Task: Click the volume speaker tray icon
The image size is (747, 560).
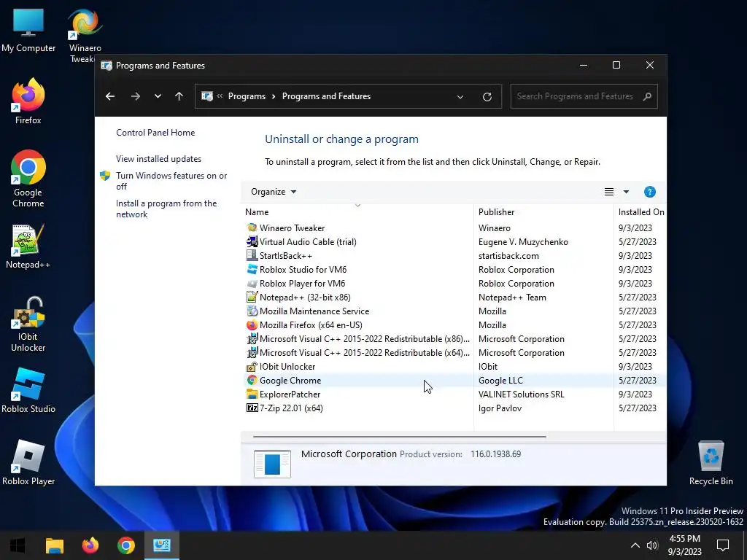Action: click(652, 545)
